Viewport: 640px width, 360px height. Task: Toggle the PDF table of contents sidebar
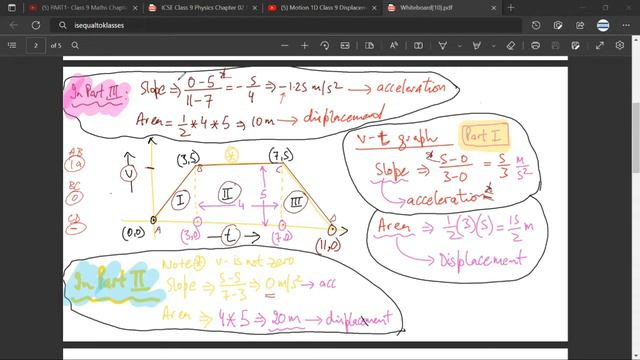pos(12,45)
